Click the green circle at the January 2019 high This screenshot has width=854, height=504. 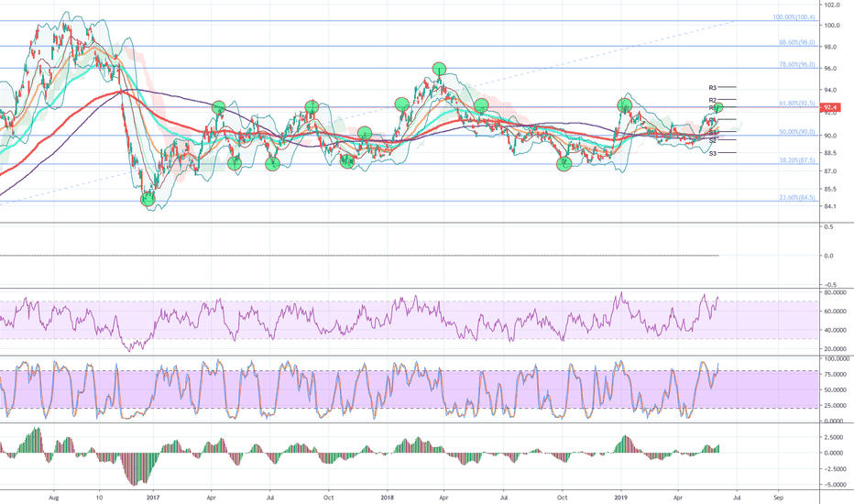click(x=624, y=105)
